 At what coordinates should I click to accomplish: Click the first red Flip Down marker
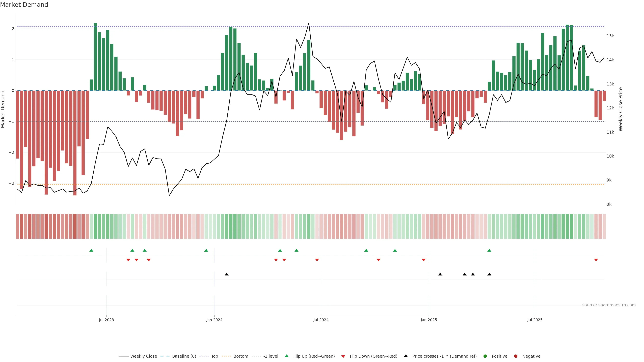point(128,260)
